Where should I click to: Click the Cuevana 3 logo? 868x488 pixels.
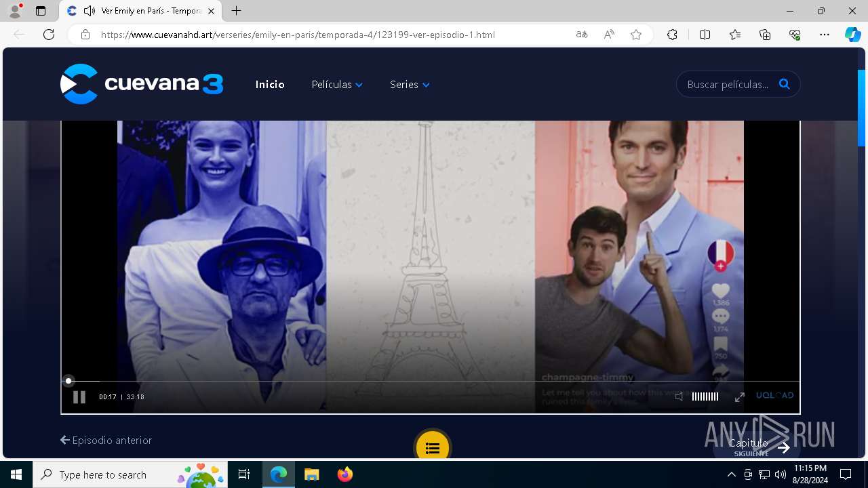[142, 84]
